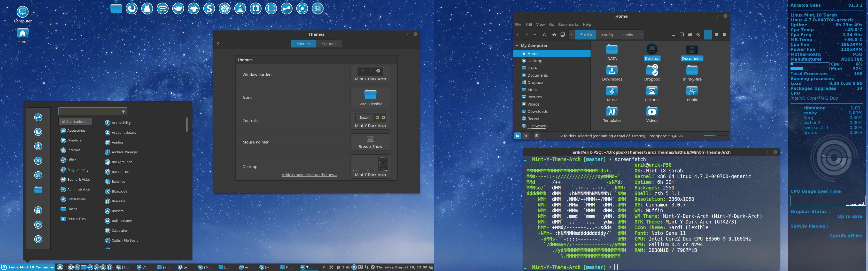
Task: Click new folder icon in file manager toolbar
Action: [x=690, y=35]
